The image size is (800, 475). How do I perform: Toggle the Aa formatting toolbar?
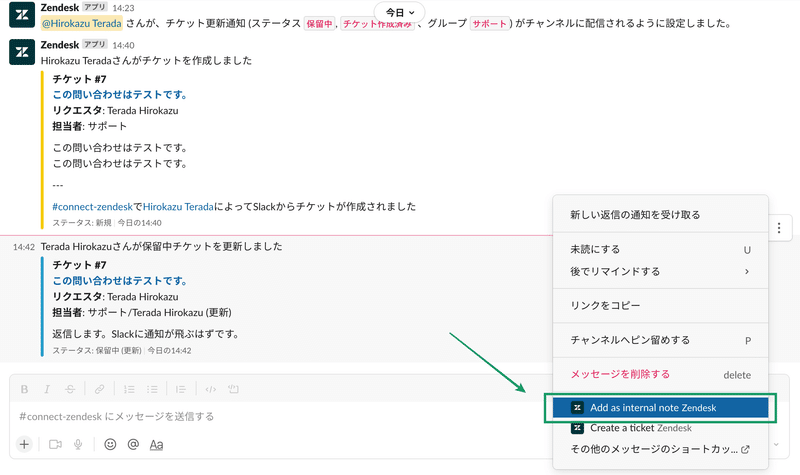[156, 445]
